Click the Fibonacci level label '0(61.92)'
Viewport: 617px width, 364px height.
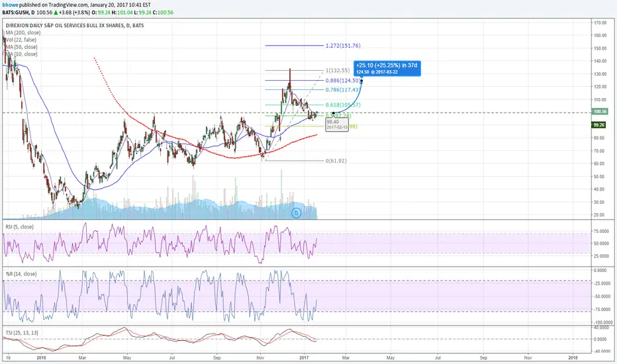(336, 161)
